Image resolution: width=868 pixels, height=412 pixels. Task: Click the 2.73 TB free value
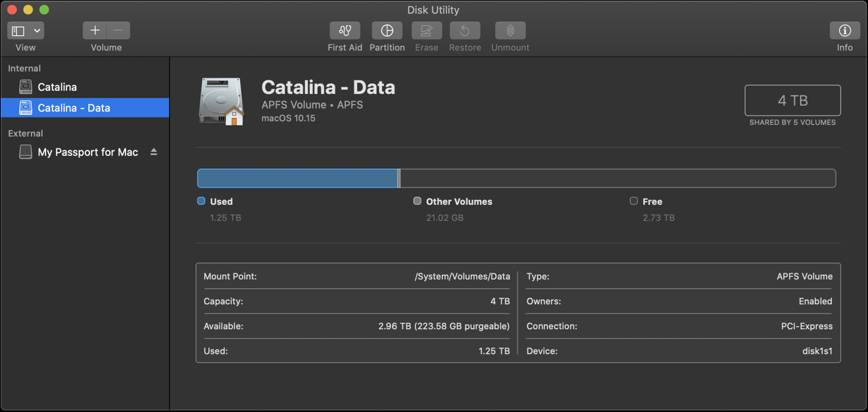(658, 217)
